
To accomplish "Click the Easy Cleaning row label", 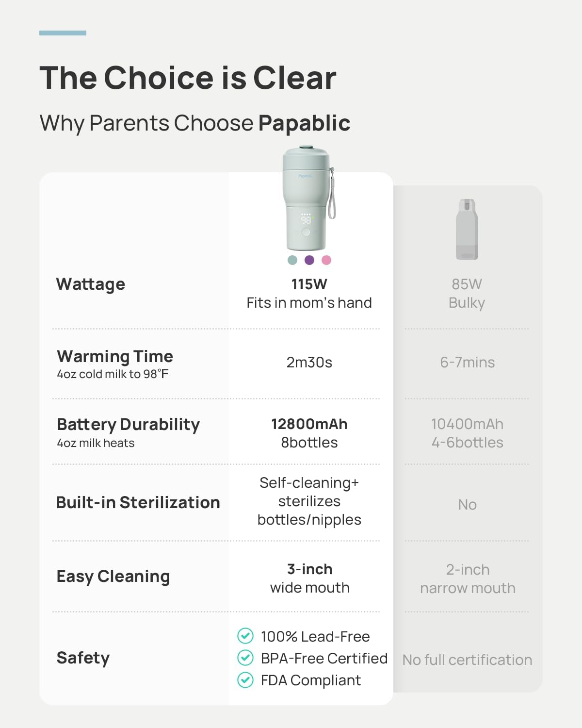I will (113, 576).
